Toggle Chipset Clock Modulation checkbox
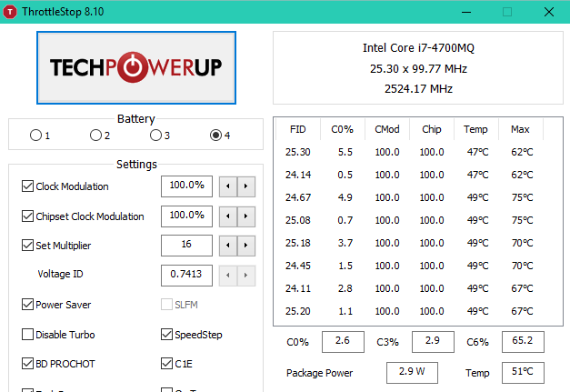Image resolution: width=570 pixels, height=392 pixels. click(27, 216)
